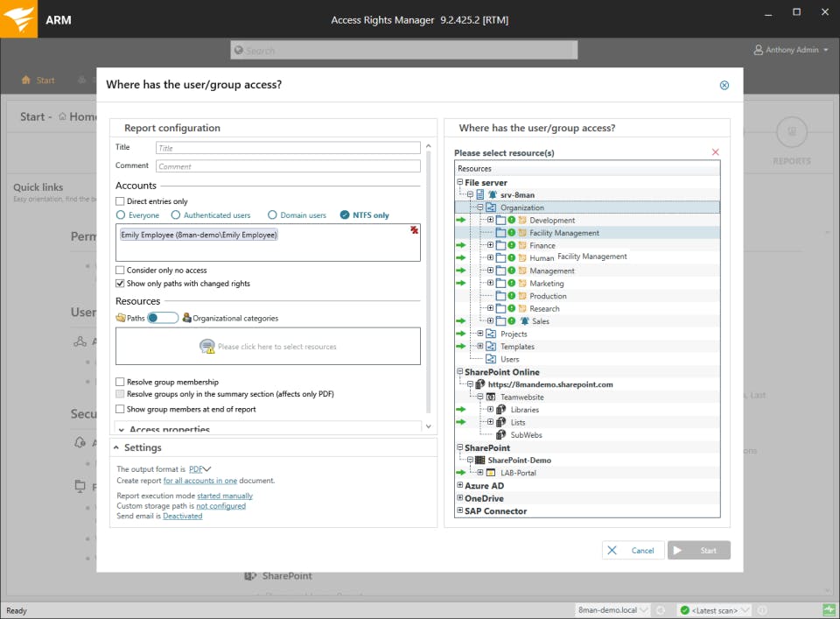Select the Domain users radio button
The width and height of the screenshot is (840, 619).
pyautogui.click(x=272, y=215)
